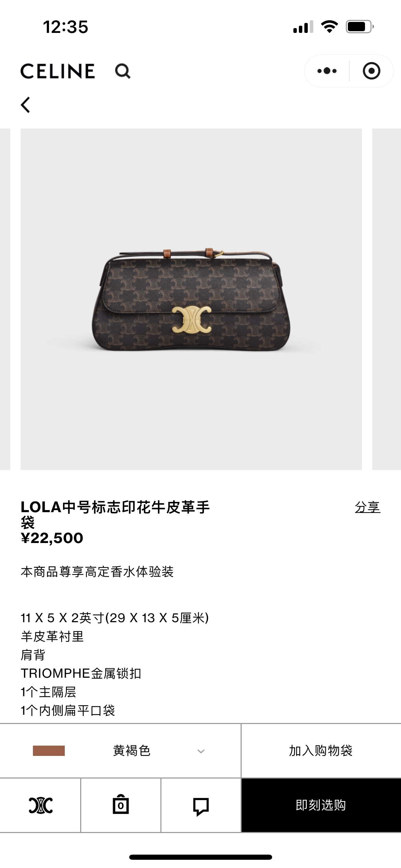Tap the black 即刻选购 buy now button
The height and width of the screenshot is (868, 401).
[321, 805]
